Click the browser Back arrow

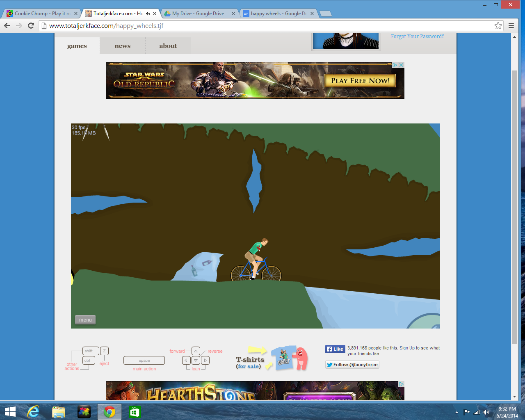click(x=7, y=25)
